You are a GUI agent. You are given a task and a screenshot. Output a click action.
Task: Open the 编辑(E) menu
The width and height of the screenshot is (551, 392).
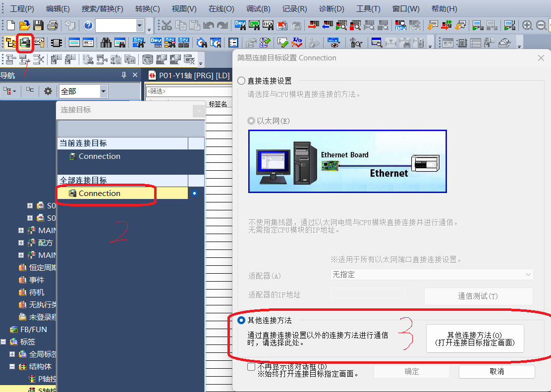(x=57, y=9)
